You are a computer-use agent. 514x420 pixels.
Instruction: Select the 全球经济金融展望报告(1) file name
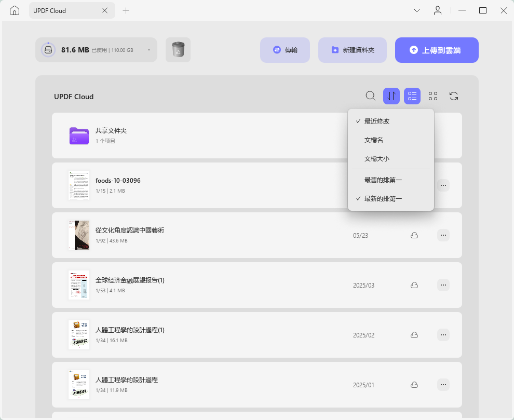point(130,280)
